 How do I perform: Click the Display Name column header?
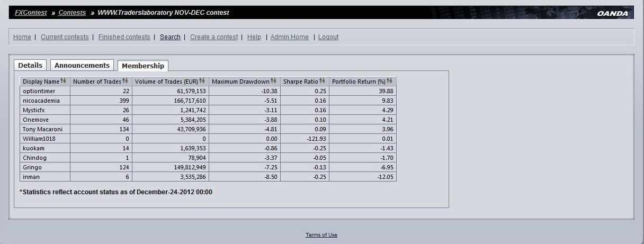[x=45, y=82]
